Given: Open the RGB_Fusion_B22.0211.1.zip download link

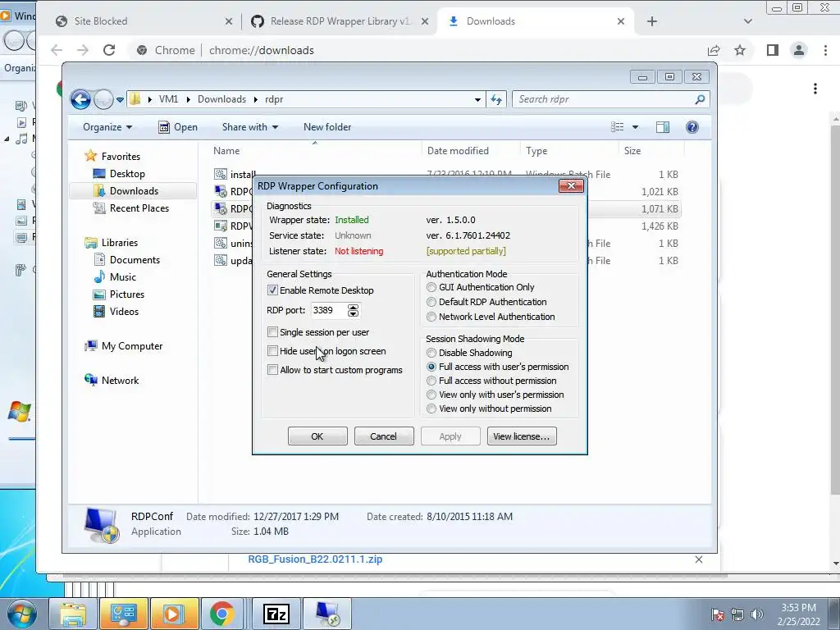Looking at the screenshot, I should (x=315, y=559).
